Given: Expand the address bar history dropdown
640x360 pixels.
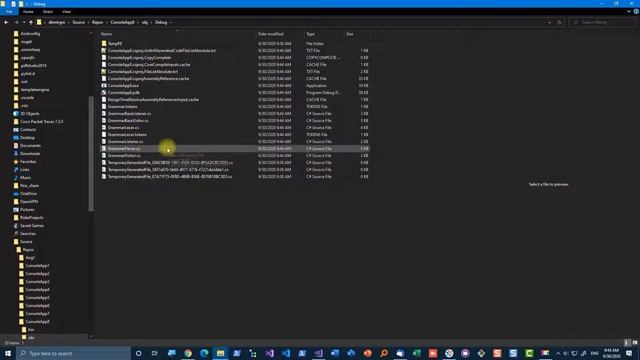Looking at the screenshot, I should (x=549, y=22).
